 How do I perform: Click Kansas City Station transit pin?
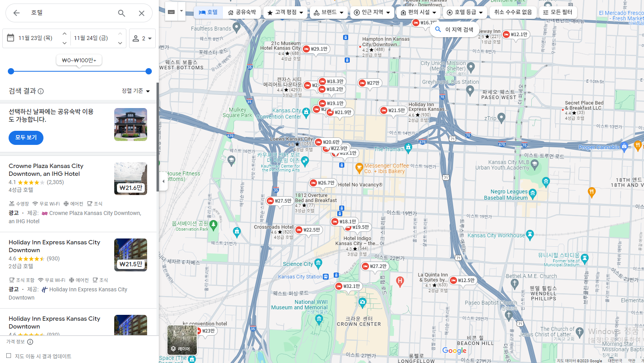tap(326, 276)
